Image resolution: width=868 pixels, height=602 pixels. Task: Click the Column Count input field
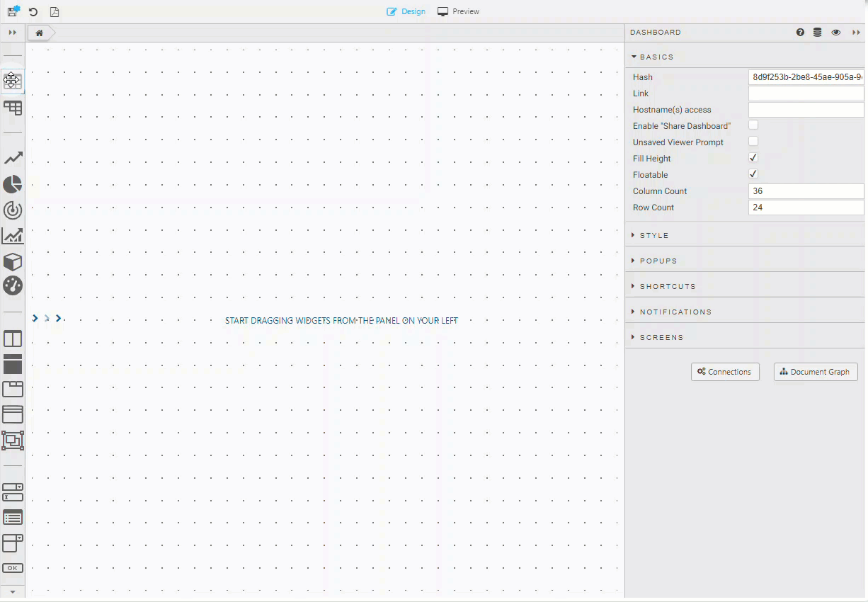pos(806,191)
